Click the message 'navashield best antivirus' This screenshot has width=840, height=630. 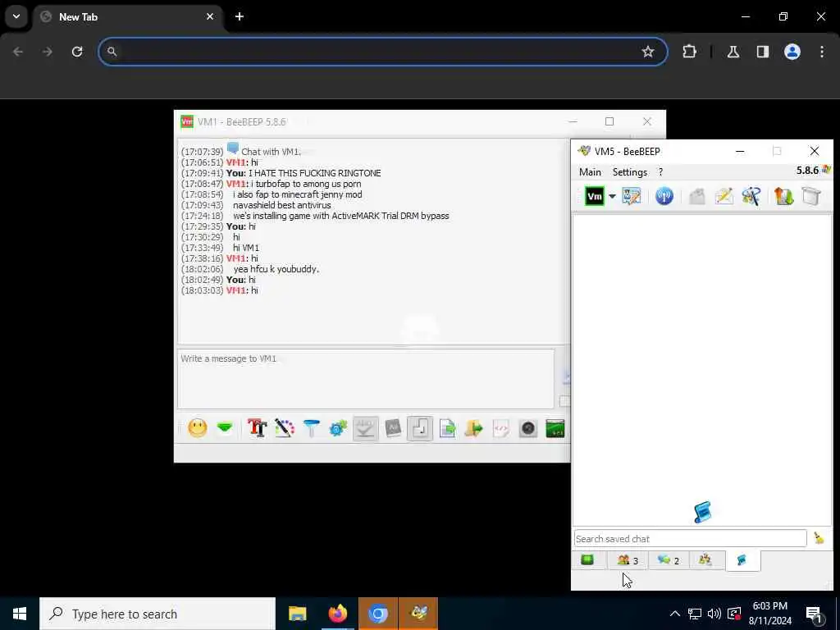282,205
